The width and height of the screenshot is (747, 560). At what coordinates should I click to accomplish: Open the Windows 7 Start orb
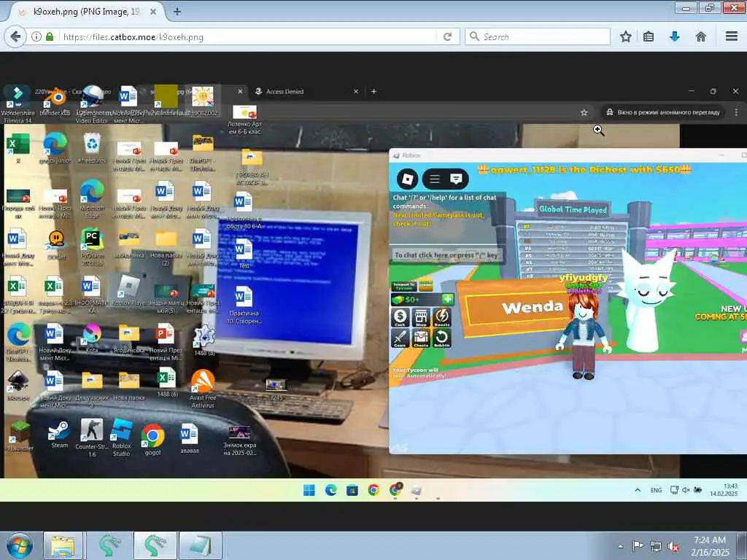(x=20, y=545)
